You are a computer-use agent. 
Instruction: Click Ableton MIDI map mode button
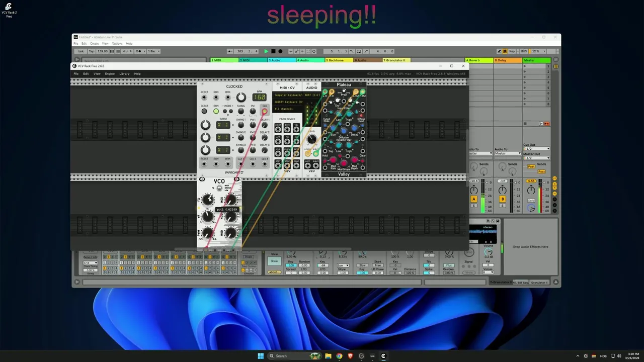click(524, 51)
